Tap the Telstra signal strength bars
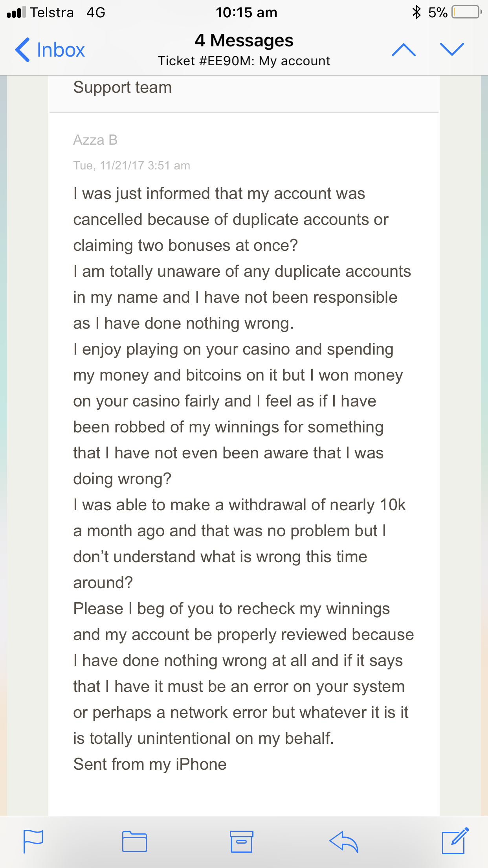 (x=16, y=13)
